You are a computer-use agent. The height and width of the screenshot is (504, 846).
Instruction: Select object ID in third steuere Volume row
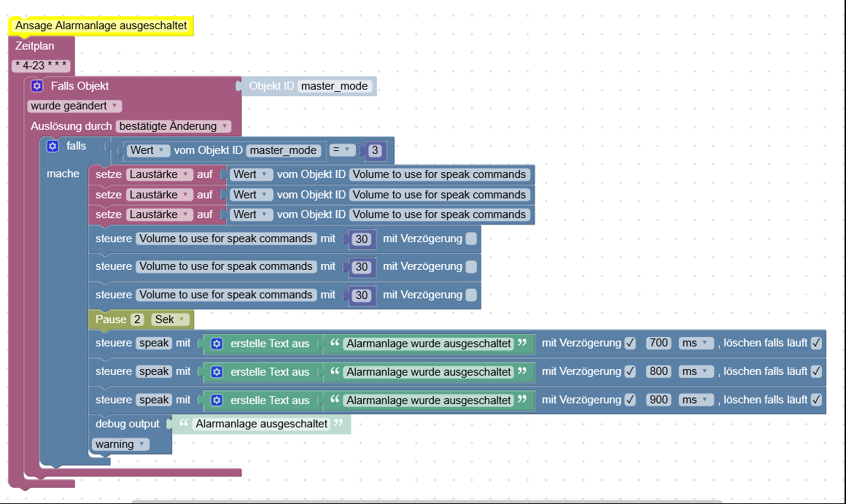(226, 295)
